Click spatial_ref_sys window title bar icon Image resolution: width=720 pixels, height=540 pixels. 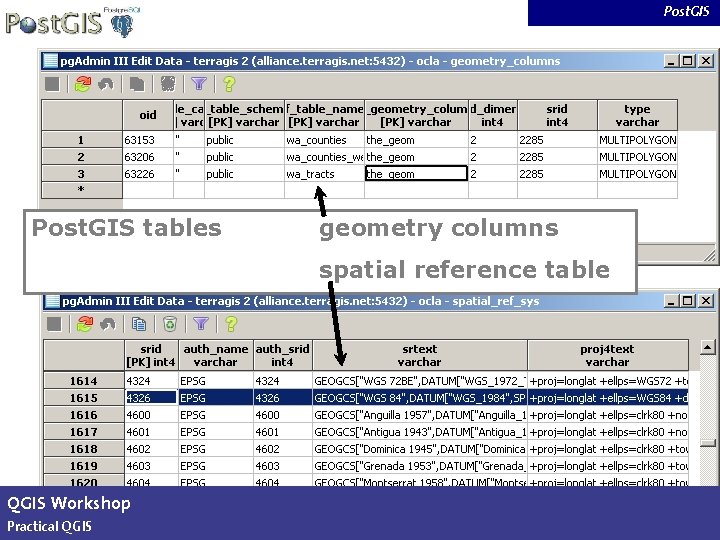(x=52, y=301)
